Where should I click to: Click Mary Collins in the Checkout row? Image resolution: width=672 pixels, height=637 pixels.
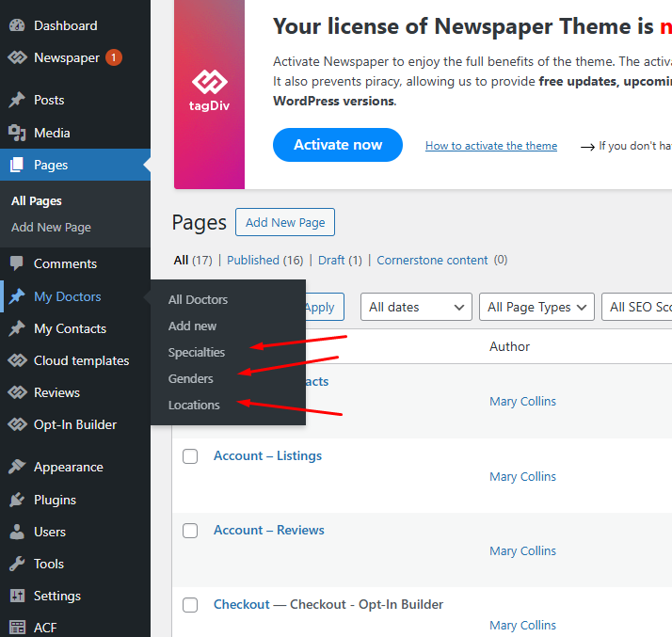pos(522,625)
